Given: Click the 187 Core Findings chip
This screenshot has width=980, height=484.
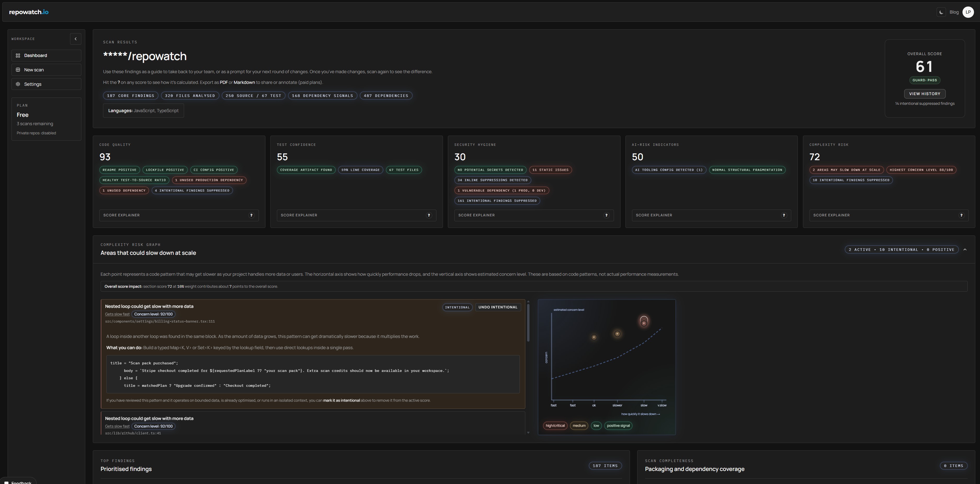Looking at the screenshot, I should (x=130, y=96).
